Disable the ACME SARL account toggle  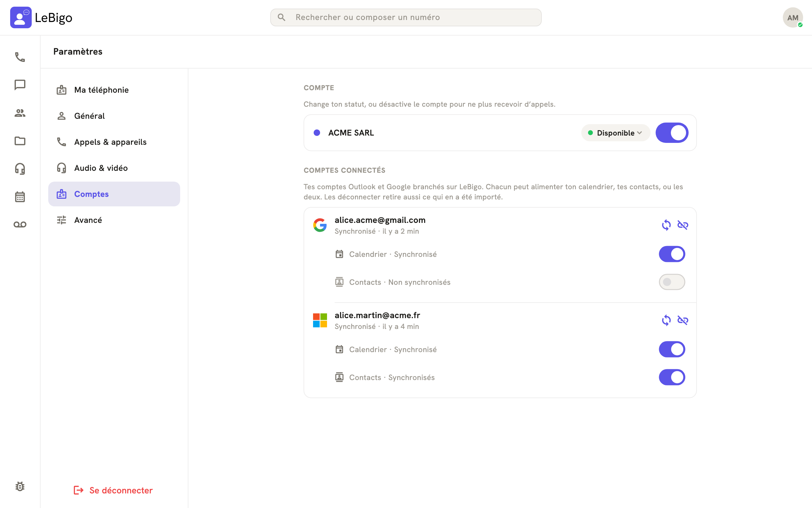pyautogui.click(x=672, y=133)
